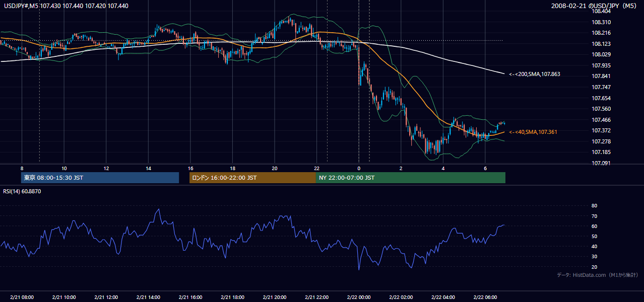This screenshot has width=644, height=302.
Task: Click hour tick 0 under price chart
Action: point(358,168)
